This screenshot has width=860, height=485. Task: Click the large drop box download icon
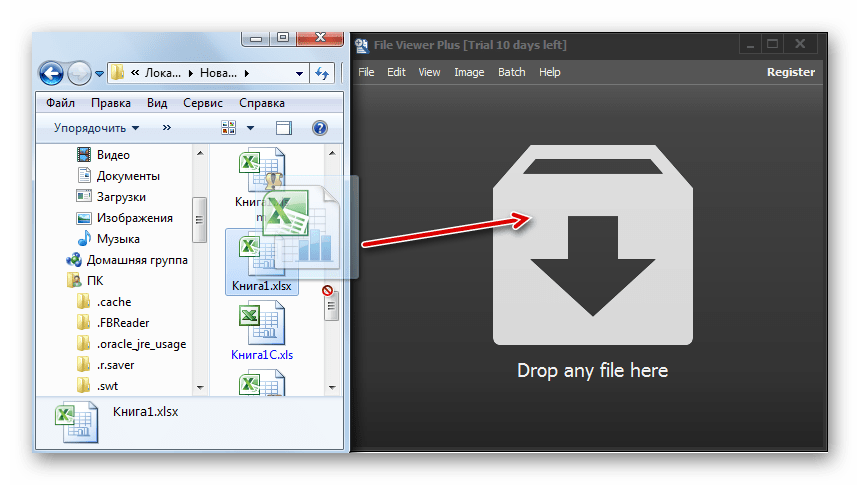[592, 245]
